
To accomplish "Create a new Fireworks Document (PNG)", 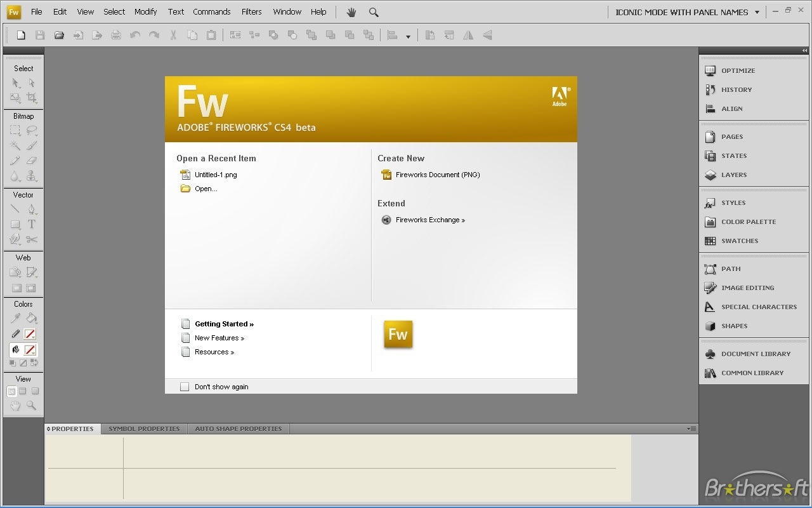I will 431,175.
